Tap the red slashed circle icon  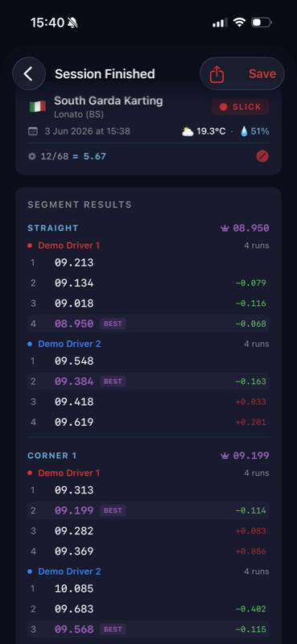click(x=262, y=156)
